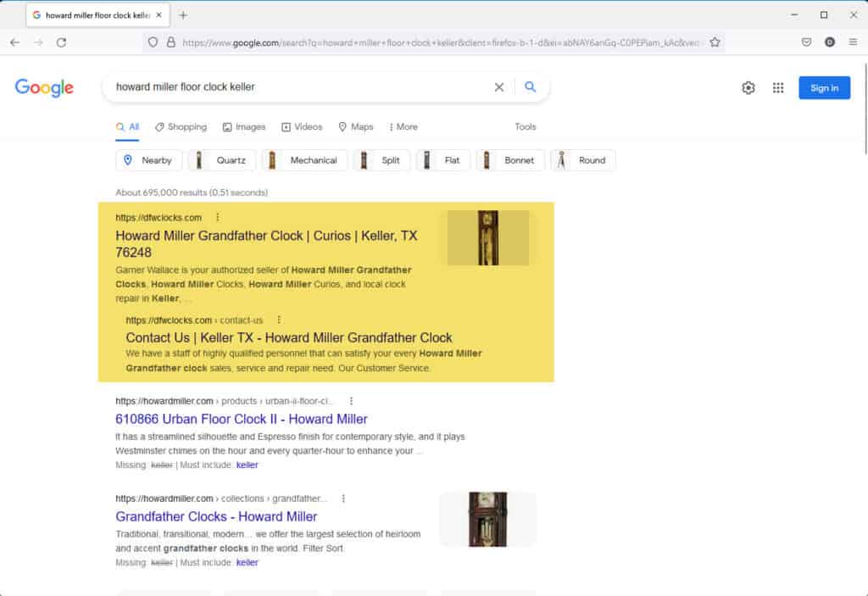Open the Save to Pocket icon
The height and width of the screenshot is (596, 868).
pos(807,42)
